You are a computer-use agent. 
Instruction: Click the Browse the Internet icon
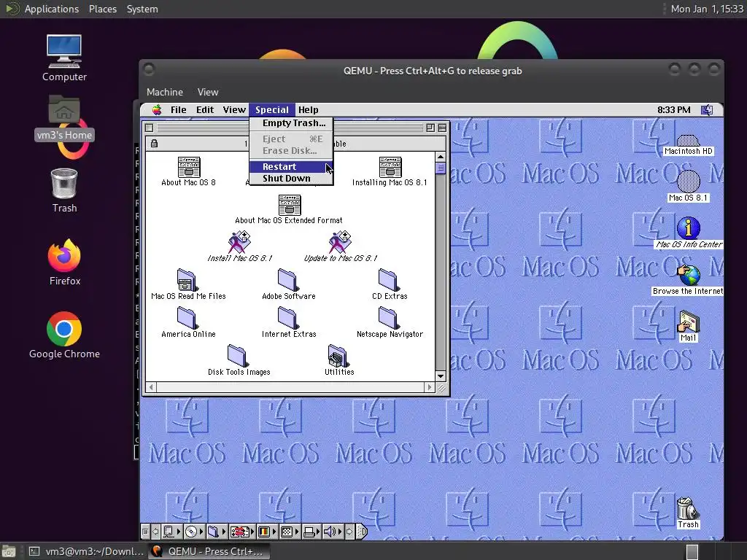coord(689,280)
